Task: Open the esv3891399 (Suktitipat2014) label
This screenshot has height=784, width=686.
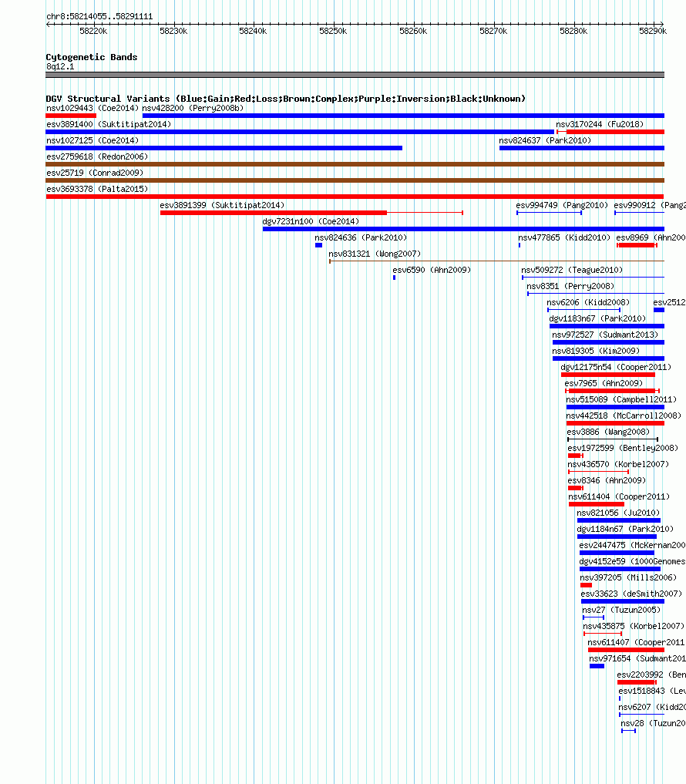Action: pos(222,205)
